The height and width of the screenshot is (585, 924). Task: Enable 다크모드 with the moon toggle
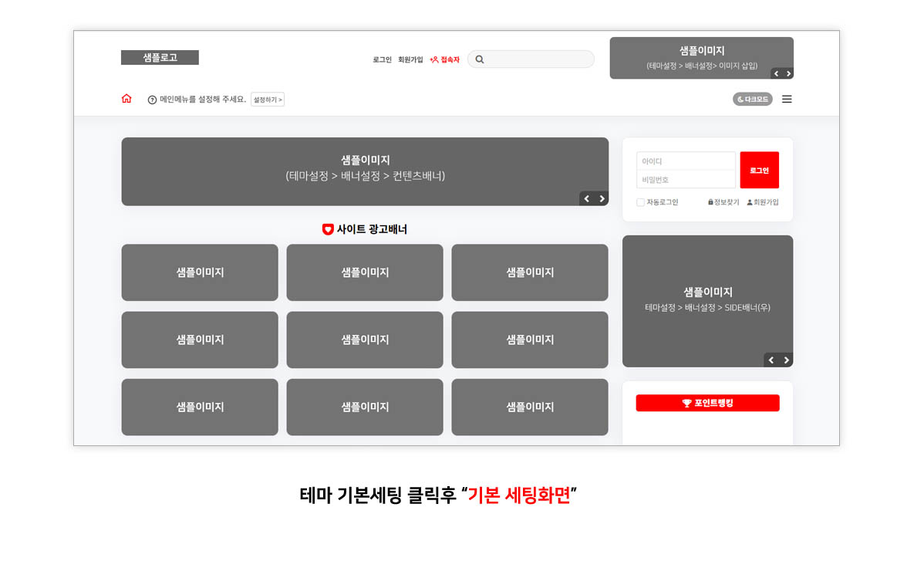(x=752, y=99)
